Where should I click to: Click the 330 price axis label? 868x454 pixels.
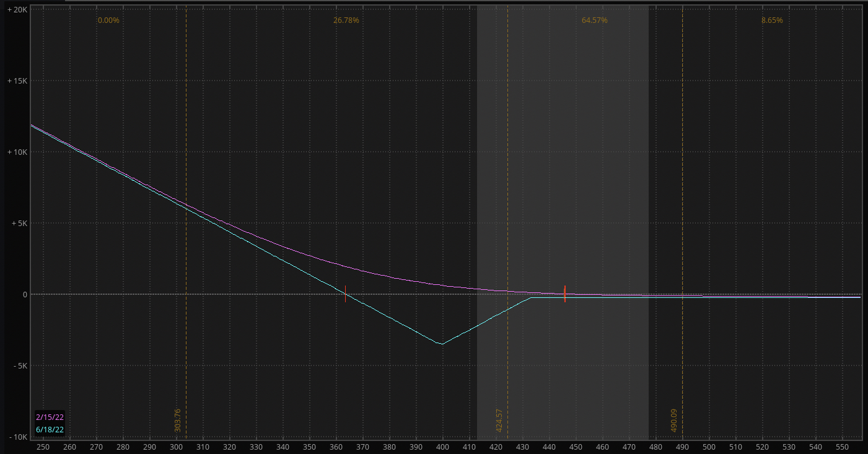point(256,447)
